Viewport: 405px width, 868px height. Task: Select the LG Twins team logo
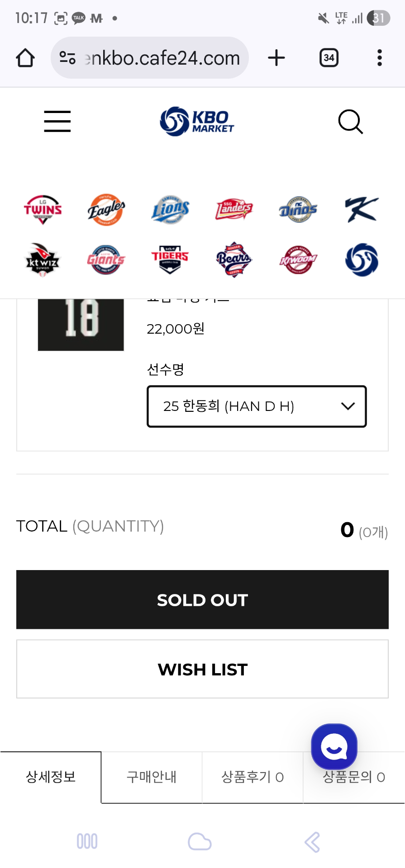[43, 209]
